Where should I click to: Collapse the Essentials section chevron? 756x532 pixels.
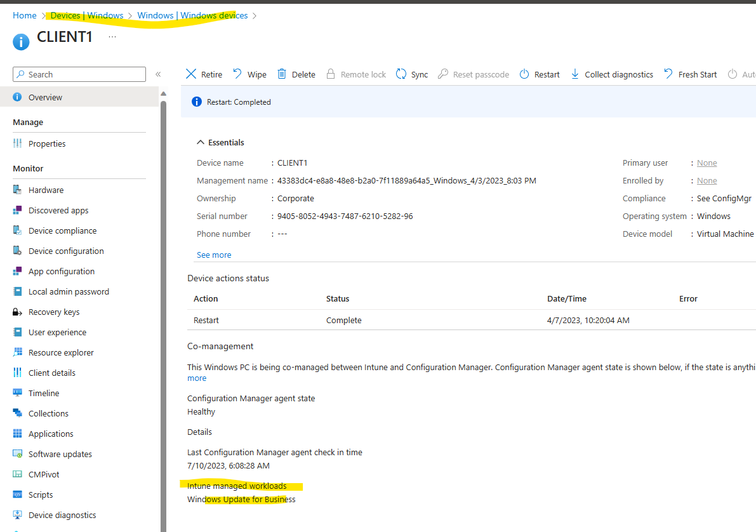point(201,142)
